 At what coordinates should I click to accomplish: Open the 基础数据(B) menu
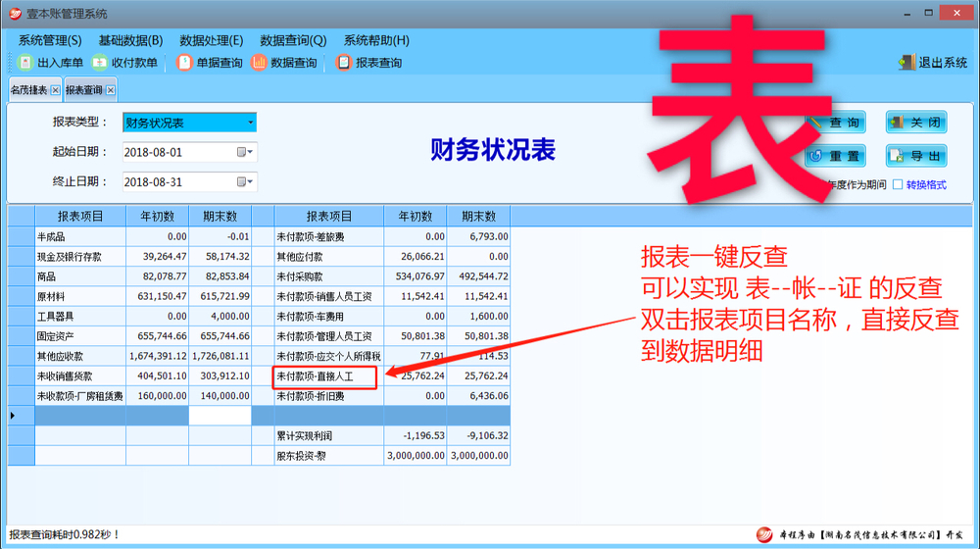[130, 40]
